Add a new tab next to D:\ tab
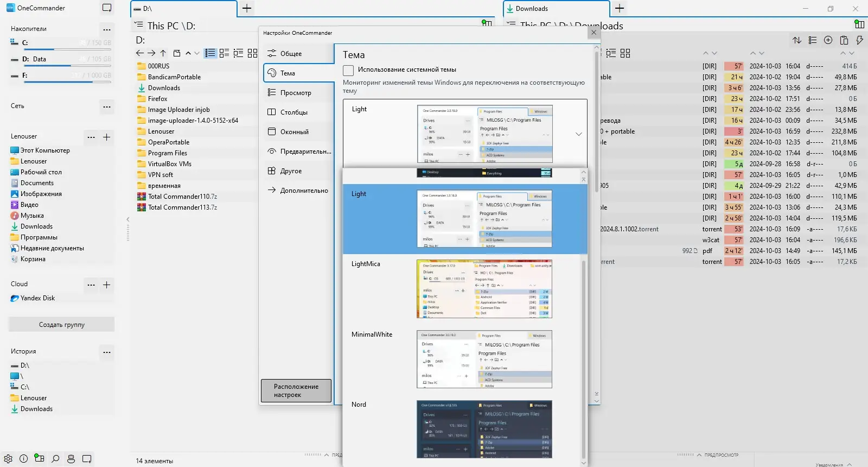 tap(247, 8)
